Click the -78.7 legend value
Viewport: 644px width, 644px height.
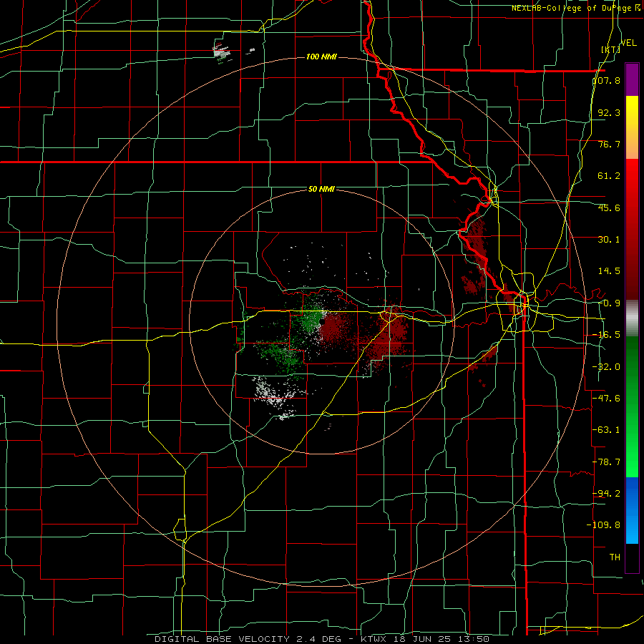607,462
